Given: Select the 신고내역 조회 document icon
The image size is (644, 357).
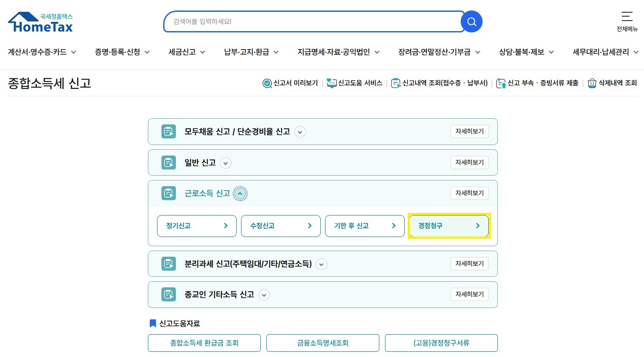Looking at the screenshot, I should tap(395, 83).
